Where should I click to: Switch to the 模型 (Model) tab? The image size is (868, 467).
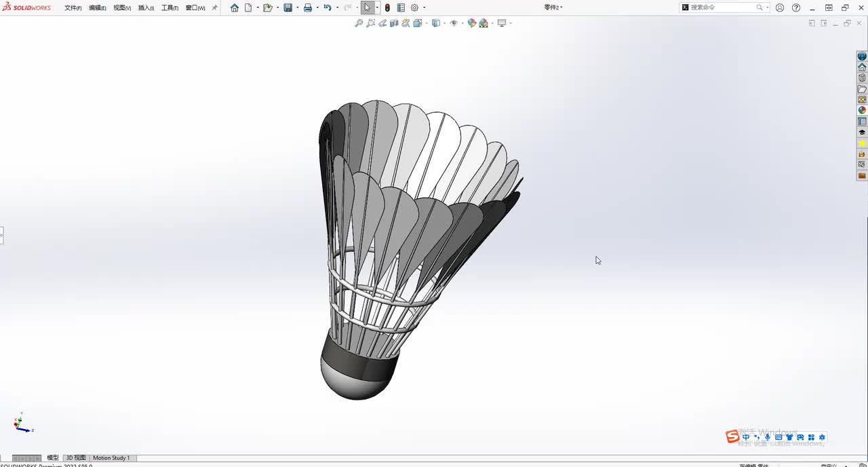pyautogui.click(x=53, y=458)
